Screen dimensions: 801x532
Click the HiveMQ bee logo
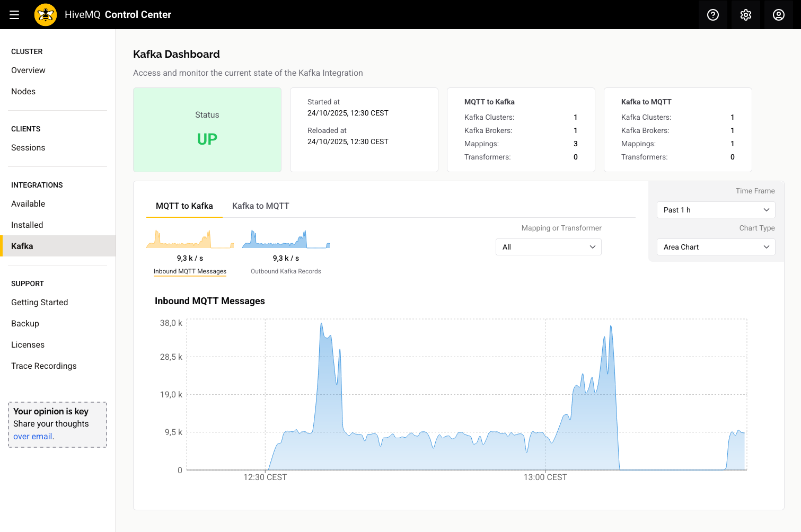coord(46,15)
